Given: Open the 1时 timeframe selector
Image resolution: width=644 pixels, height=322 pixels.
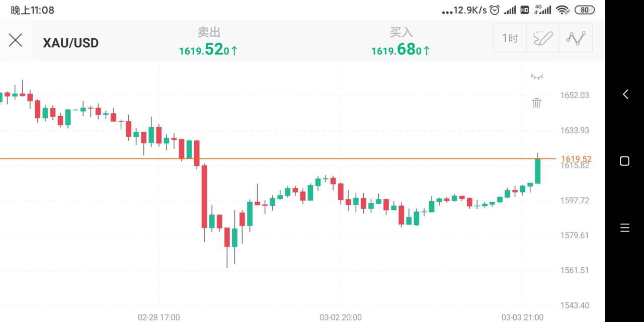Looking at the screenshot, I should [510, 38].
